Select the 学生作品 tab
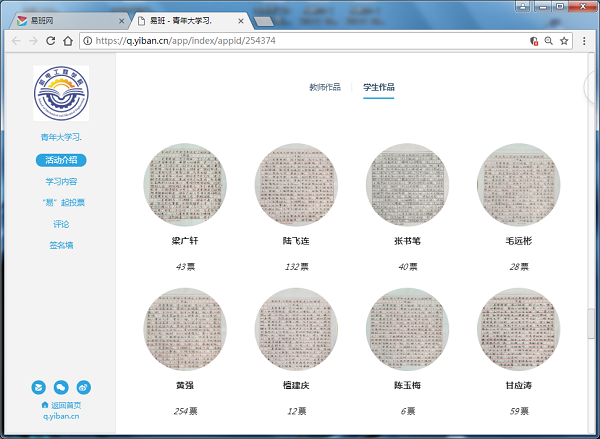 coord(379,88)
